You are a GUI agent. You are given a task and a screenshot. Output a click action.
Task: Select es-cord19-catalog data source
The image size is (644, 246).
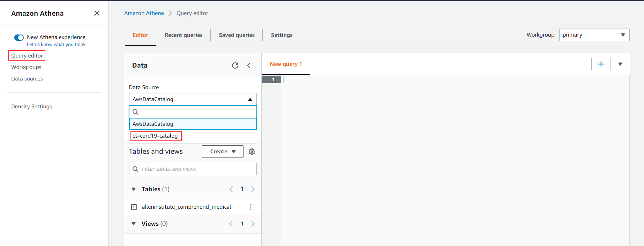[193, 136]
